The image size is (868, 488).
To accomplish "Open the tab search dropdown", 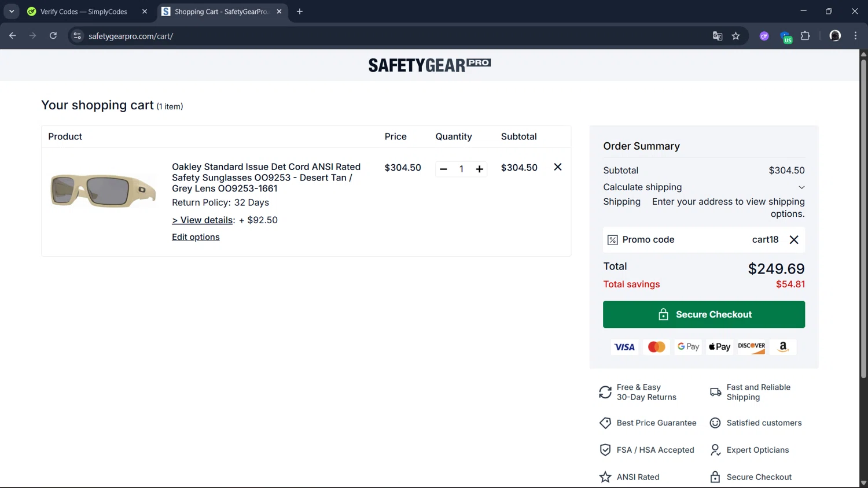I will click(x=12, y=12).
